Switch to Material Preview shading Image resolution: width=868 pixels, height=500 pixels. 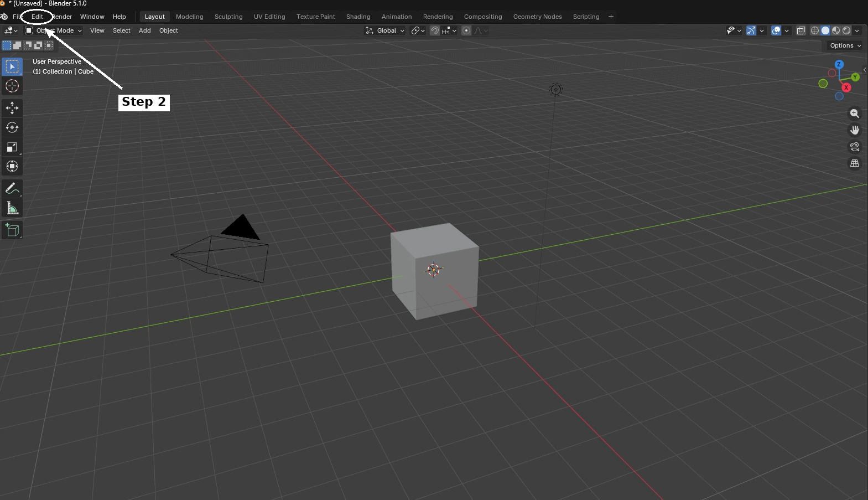(836, 30)
